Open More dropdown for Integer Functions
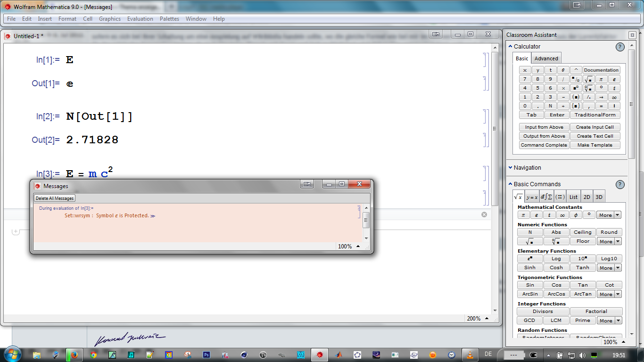 [x=609, y=321]
